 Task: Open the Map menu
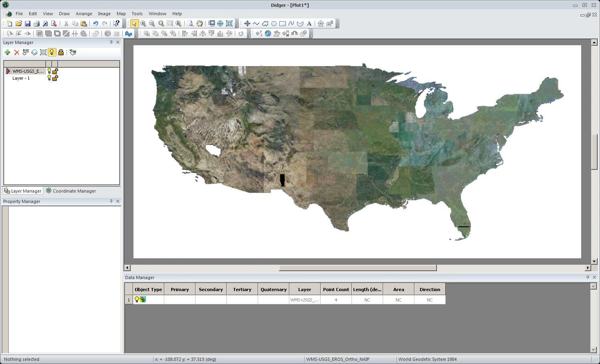(x=121, y=14)
